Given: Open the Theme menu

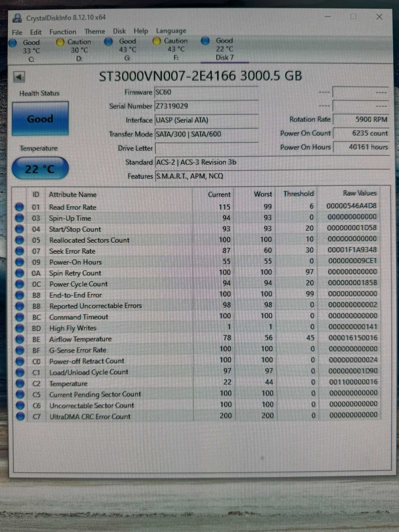Looking at the screenshot, I should (x=95, y=32).
